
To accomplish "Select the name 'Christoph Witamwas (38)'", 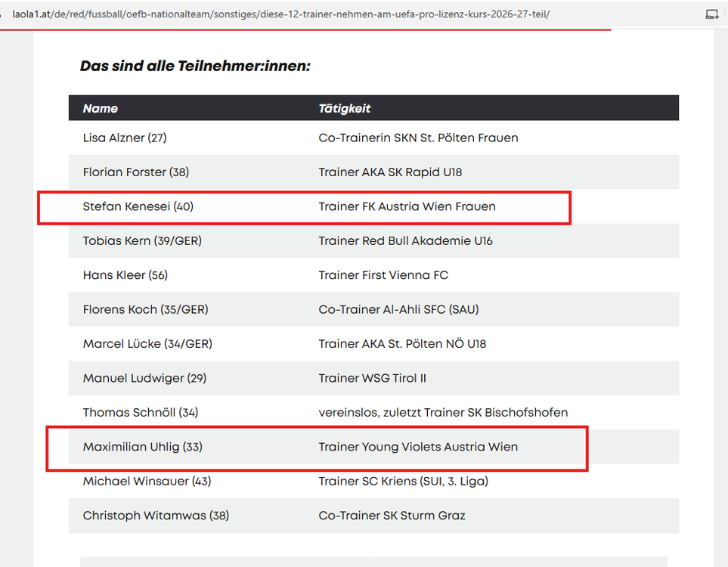I will (x=156, y=516).
